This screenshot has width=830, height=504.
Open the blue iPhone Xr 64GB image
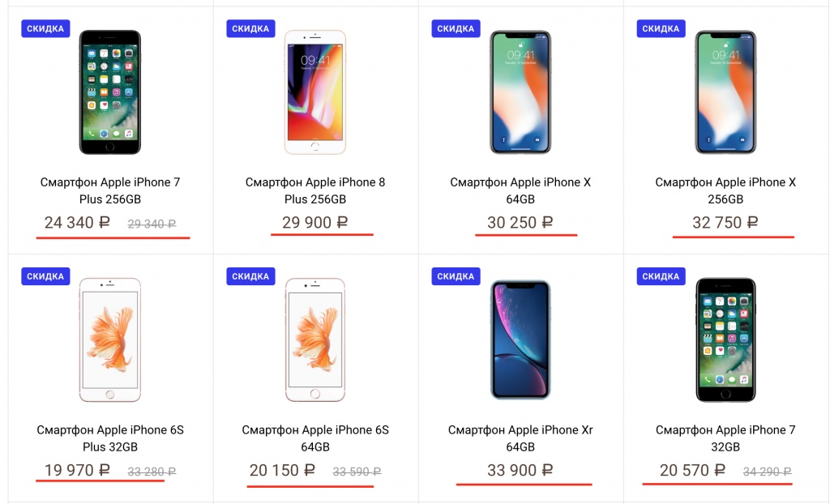coord(520,340)
